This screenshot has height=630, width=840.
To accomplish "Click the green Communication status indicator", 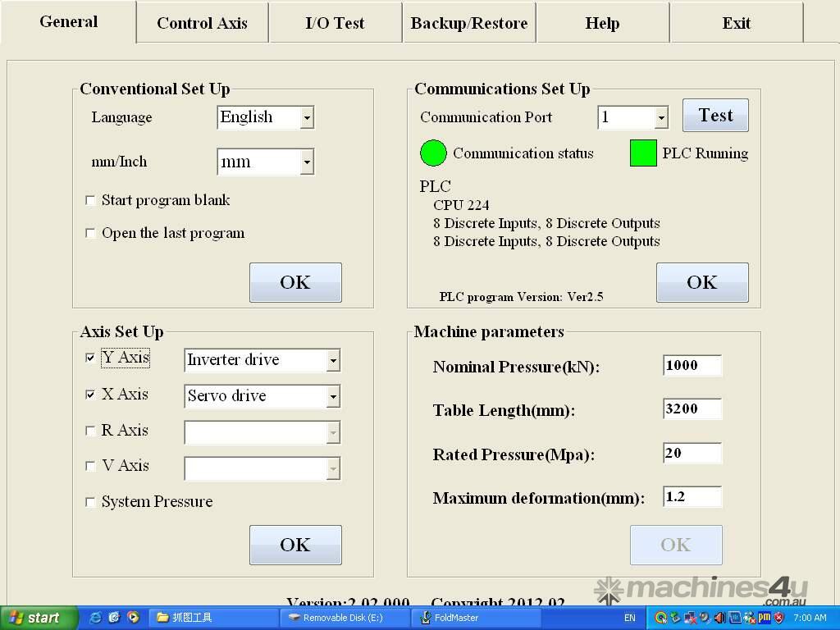I will (433, 153).
